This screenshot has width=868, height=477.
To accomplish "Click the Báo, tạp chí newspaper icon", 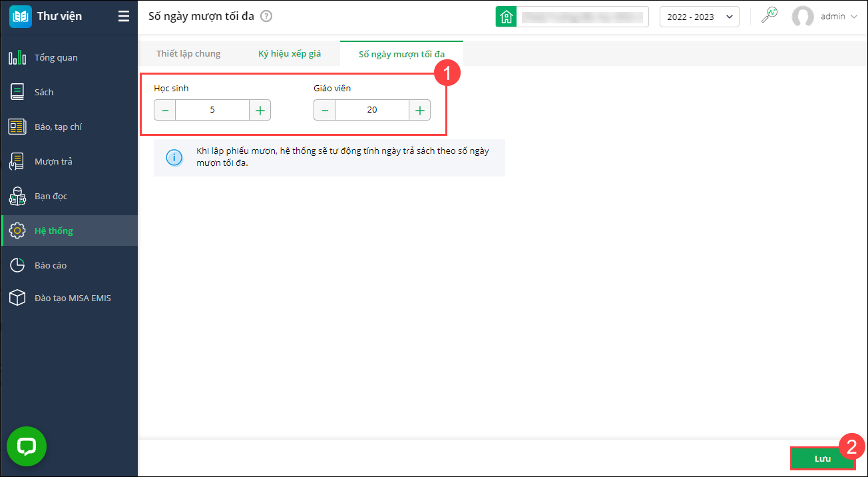I will tap(17, 127).
